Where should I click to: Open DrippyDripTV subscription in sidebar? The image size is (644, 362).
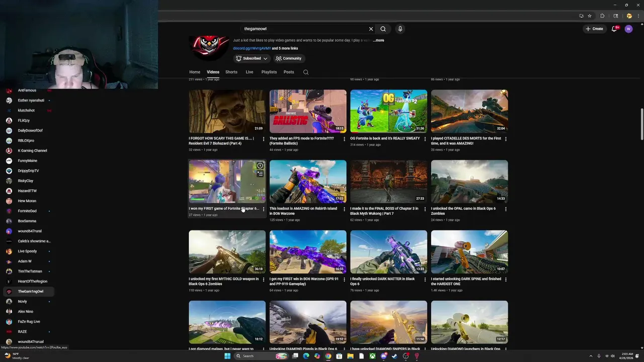pos(28,171)
